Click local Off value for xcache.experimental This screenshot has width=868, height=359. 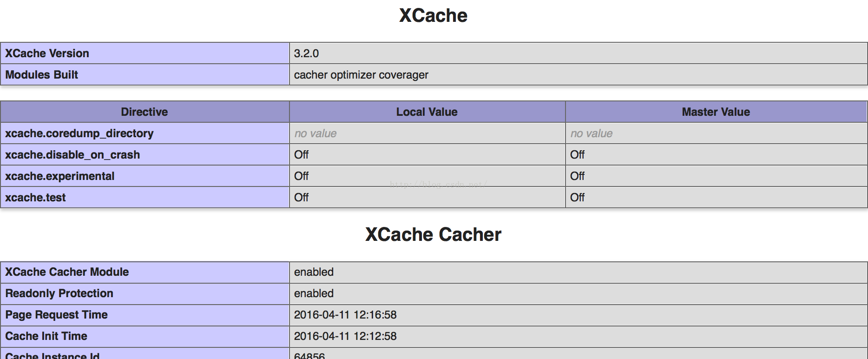301,176
